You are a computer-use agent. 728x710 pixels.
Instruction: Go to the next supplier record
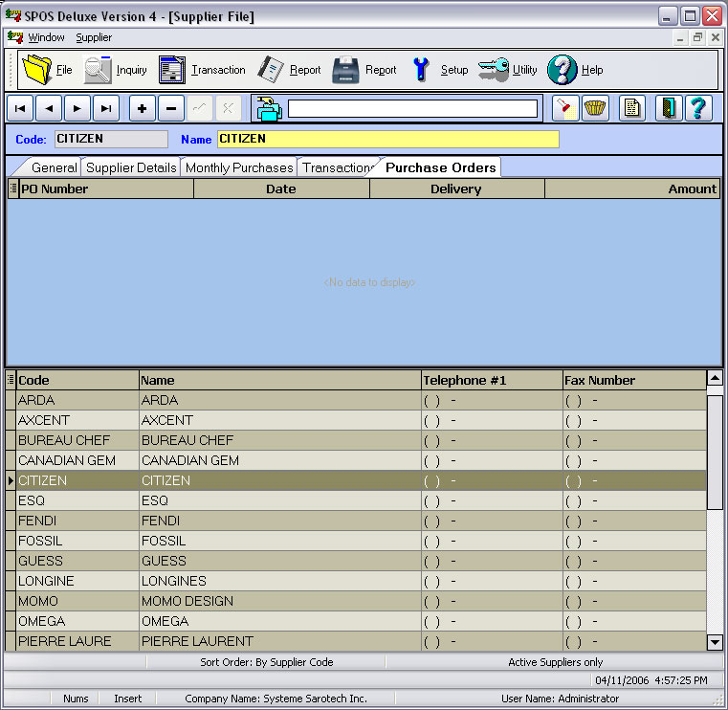(77, 109)
